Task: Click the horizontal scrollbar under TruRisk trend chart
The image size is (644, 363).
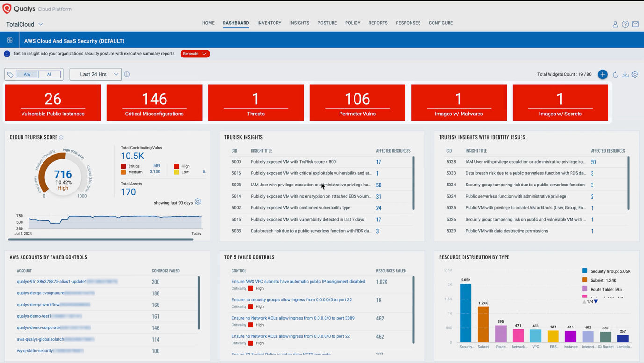Action: click(101, 239)
